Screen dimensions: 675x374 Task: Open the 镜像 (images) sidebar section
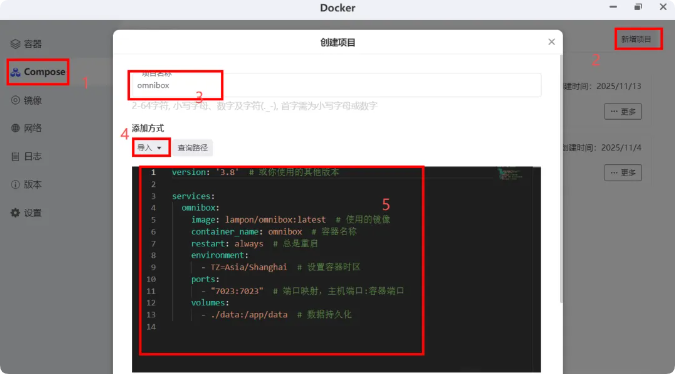point(26,100)
